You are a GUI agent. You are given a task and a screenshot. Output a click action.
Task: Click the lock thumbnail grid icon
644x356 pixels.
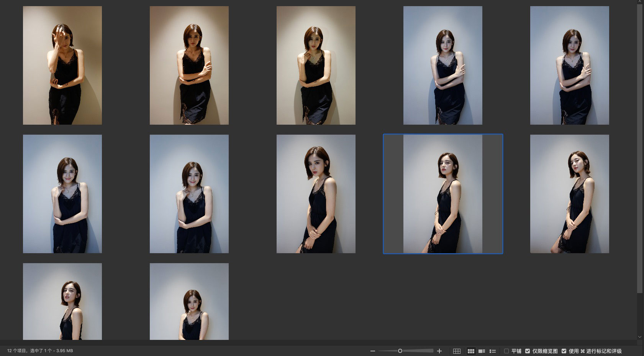pos(457,351)
